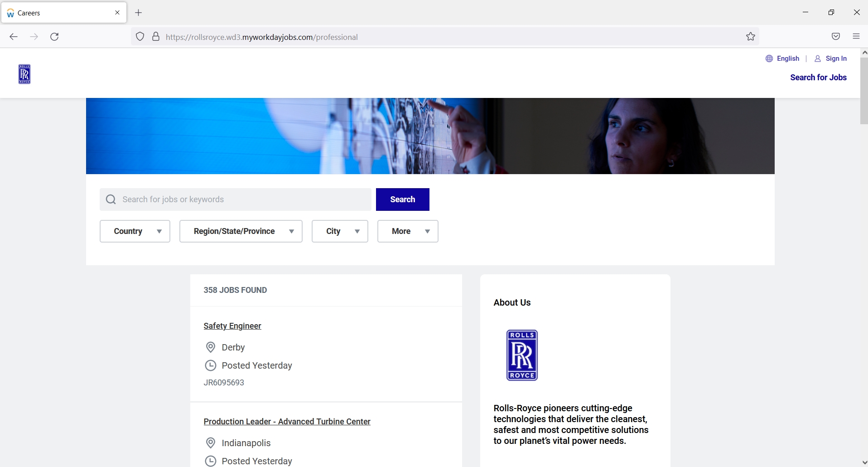Image resolution: width=868 pixels, height=467 pixels.
Task: Click the Search button
Action: [x=403, y=199]
